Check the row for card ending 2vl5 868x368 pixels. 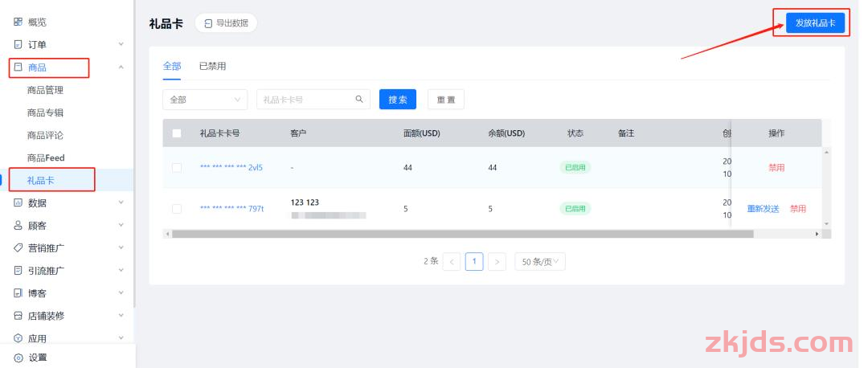click(x=177, y=168)
